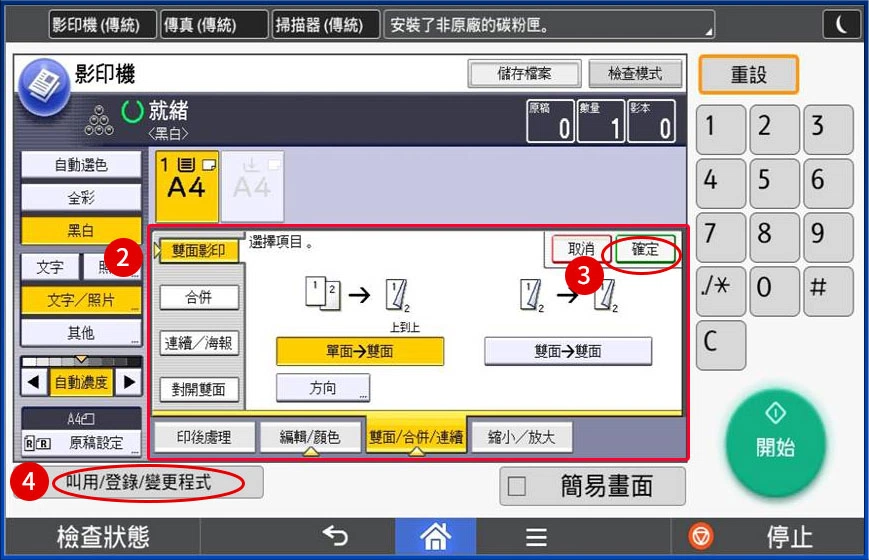Toggle 自動濃度 auto density
The width and height of the screenshot is (869, 560).
pyautogui.click(x=81, y=382)
